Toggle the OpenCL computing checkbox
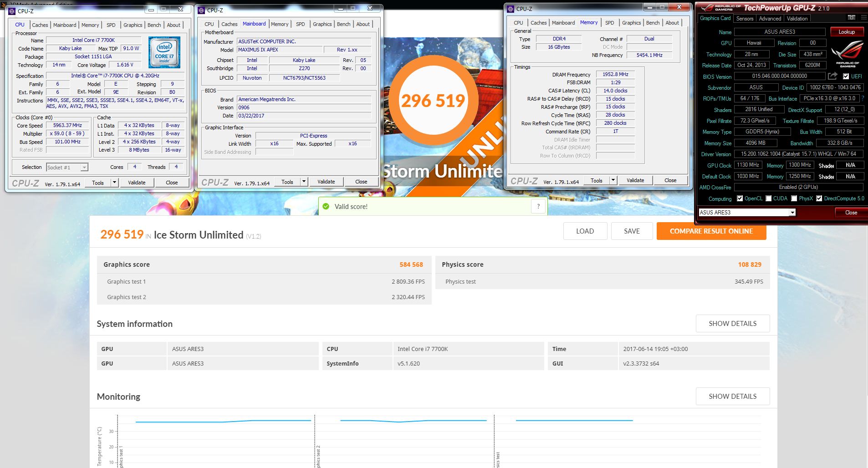The height and width of the screenshot is (468, 868). point(740,198)
